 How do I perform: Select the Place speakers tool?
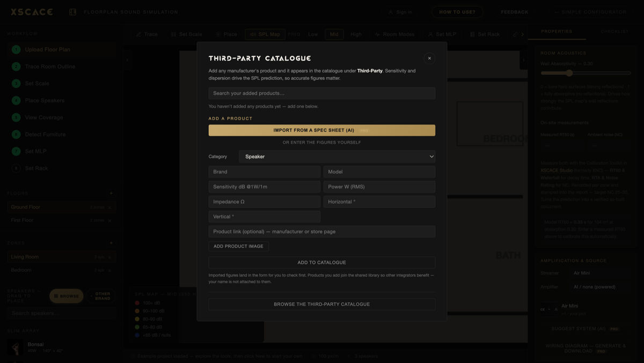[226, 34]
